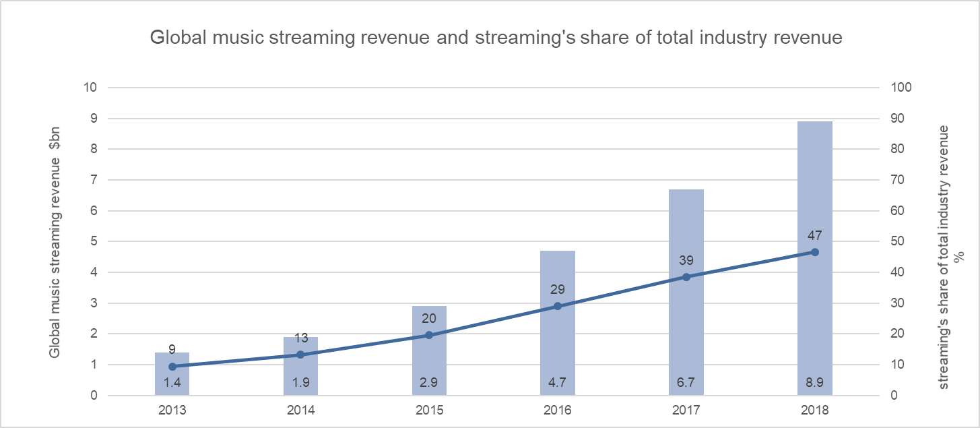Select the 2017 line marker point
The width and height of the screenshot is (980, 428).
point(686,277)
